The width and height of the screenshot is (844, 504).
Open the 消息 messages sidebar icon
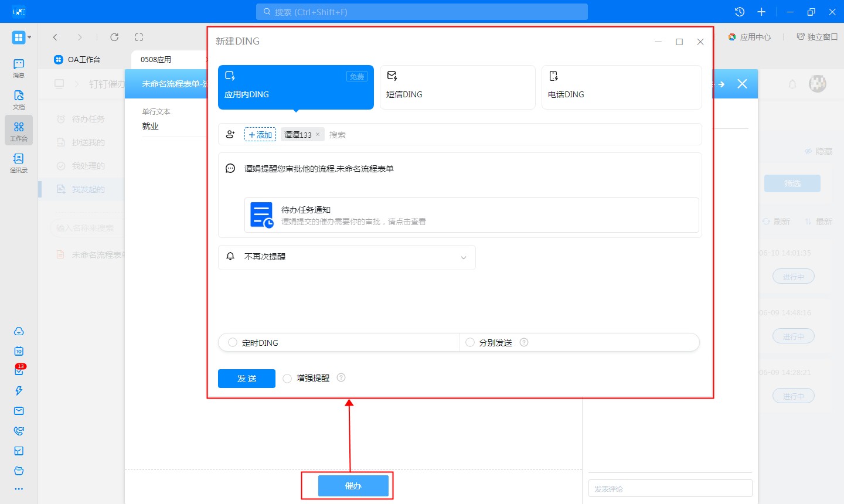coord(19,67)
